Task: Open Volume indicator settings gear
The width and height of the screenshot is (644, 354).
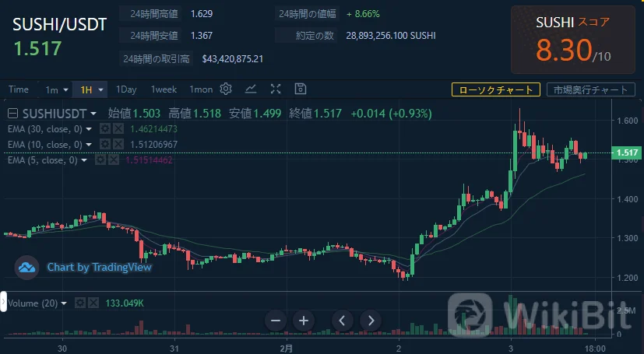Action: pyautogui.click(x=80, y=303)
